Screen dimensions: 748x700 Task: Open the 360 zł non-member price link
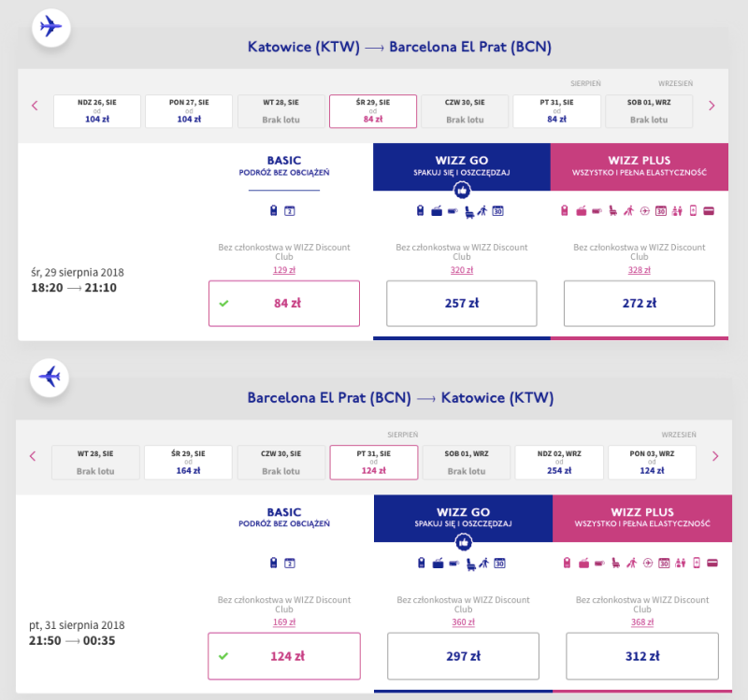point(463,622)
